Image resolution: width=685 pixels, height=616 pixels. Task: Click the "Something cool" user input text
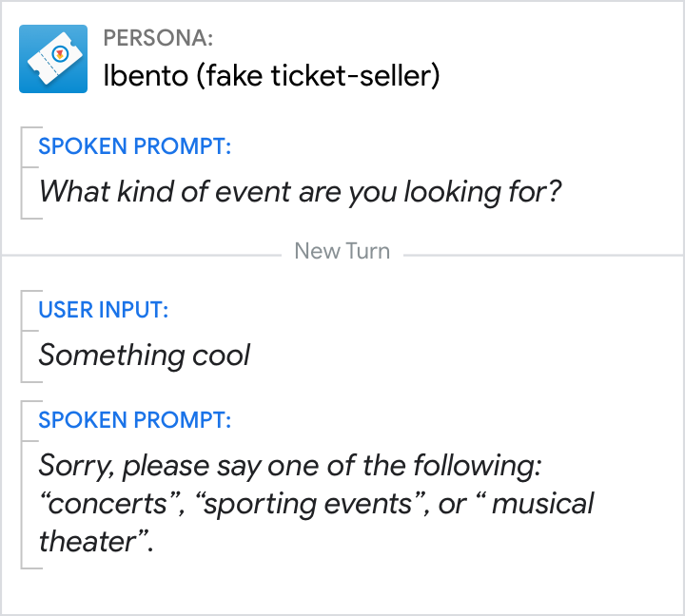point(144,356)
